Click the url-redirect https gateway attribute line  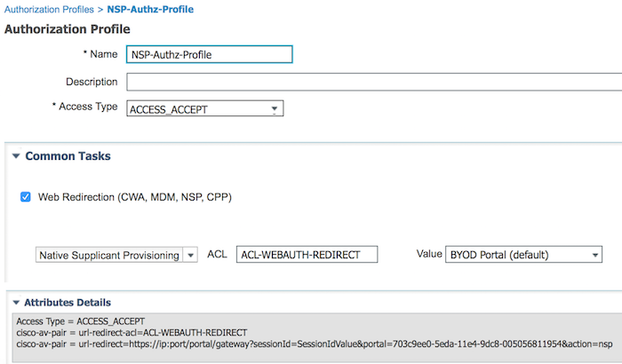(x=315, y=344)
